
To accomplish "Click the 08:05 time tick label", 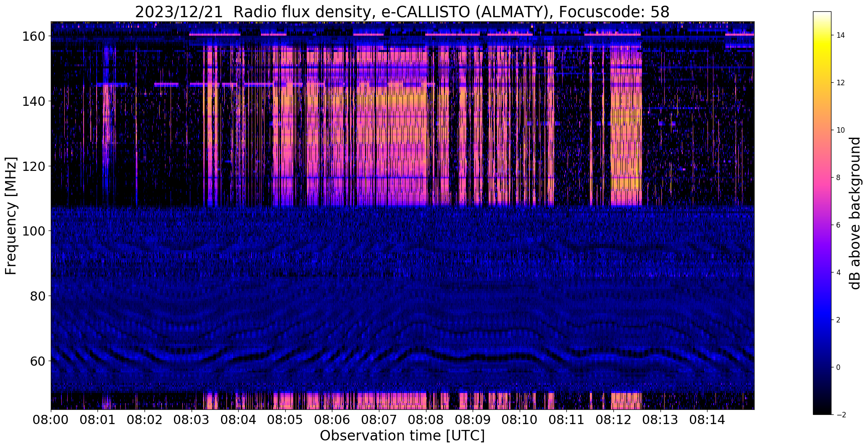I will click(285, 419).
